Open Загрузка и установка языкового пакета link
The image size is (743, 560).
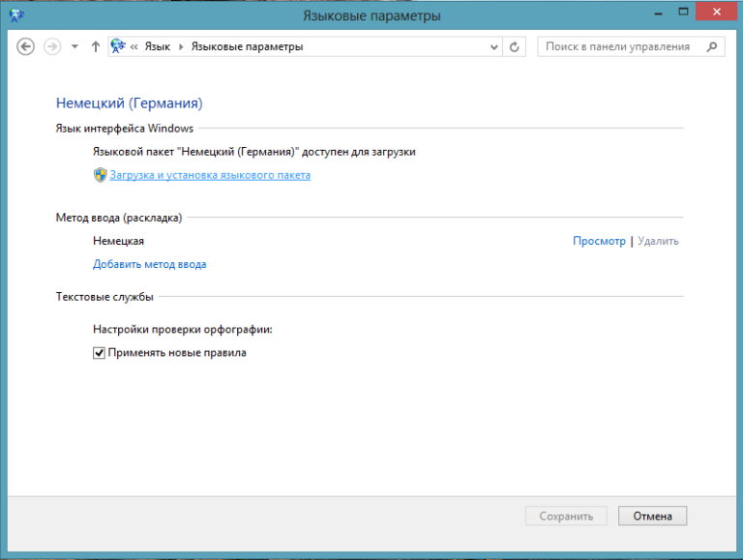coord(210,175)
